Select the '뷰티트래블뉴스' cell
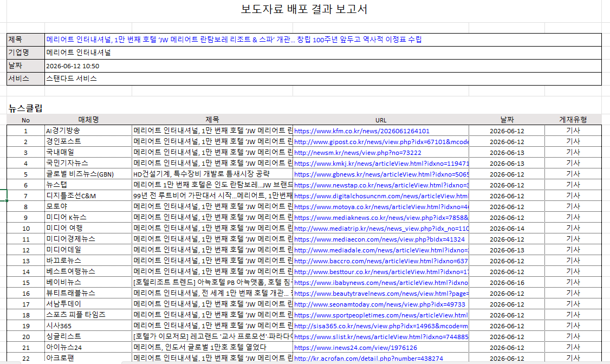 coord(88,293)
